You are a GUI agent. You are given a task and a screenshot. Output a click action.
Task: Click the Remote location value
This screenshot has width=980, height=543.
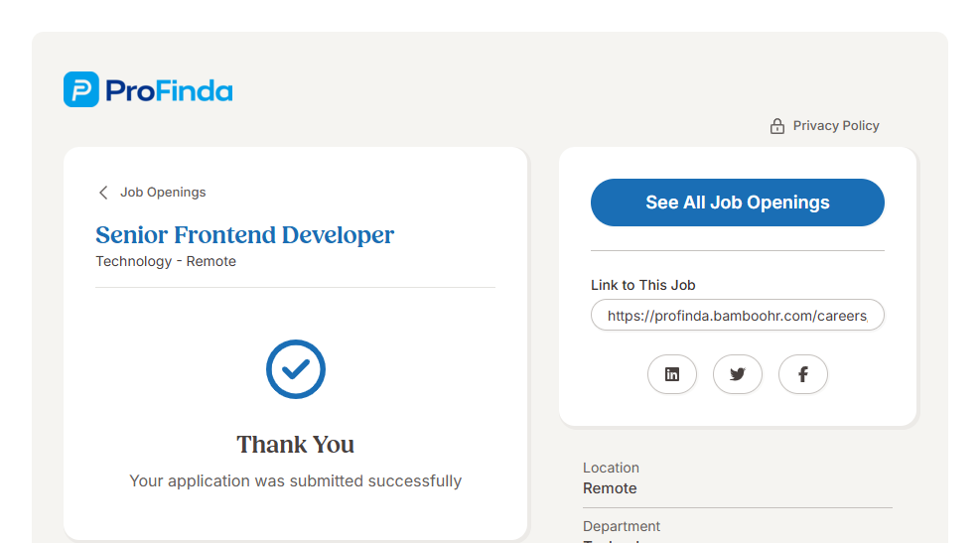[x=610, y=488]
